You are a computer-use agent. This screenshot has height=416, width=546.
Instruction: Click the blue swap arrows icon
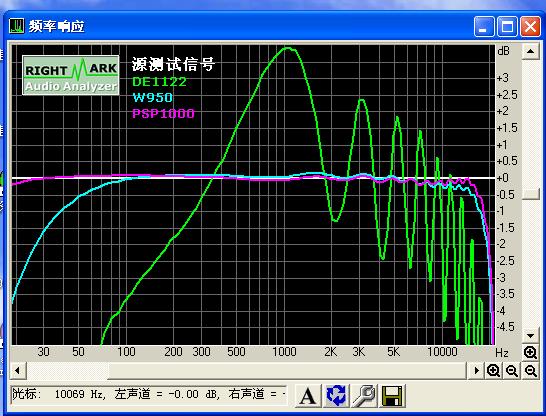336,395
